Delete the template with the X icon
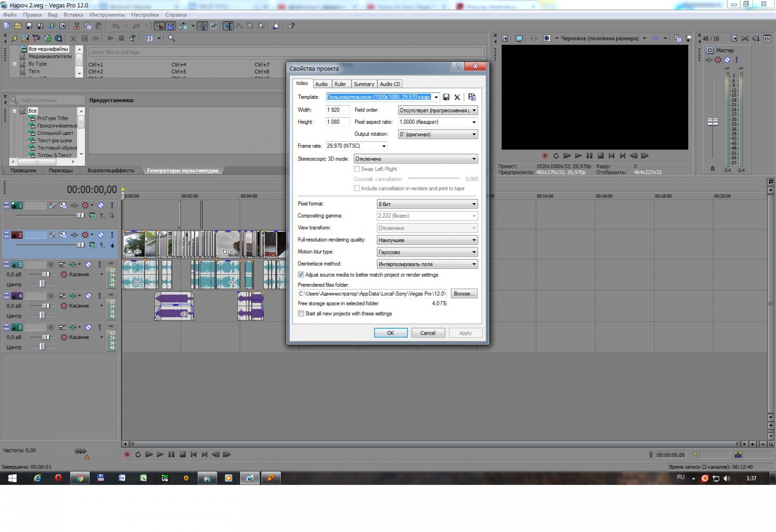 pos(457,97)
